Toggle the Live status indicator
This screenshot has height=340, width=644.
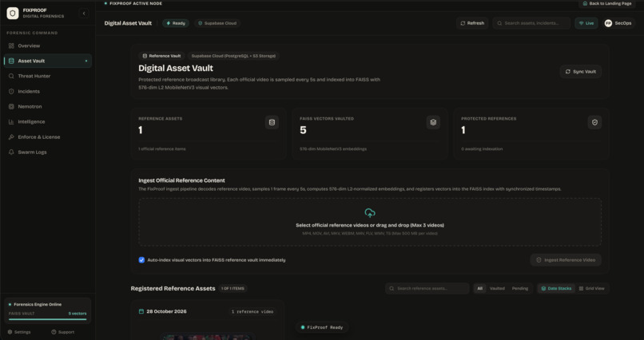point(586,23)
